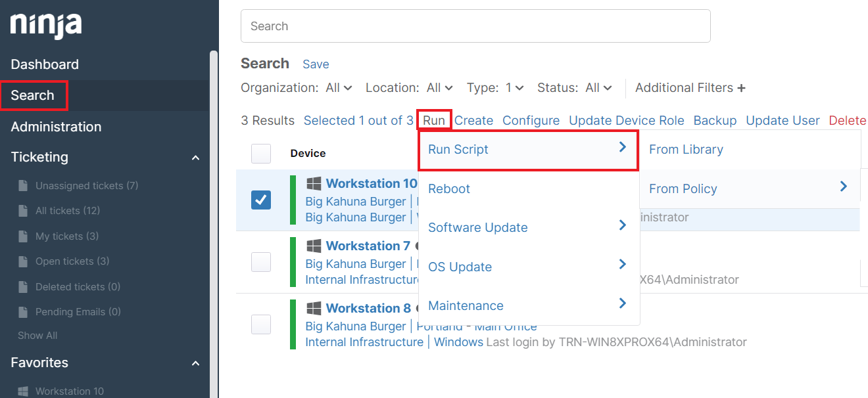This screenshot has height=398, width=868.
Task: Click document icon for All tickets
Action: [23, 211]
